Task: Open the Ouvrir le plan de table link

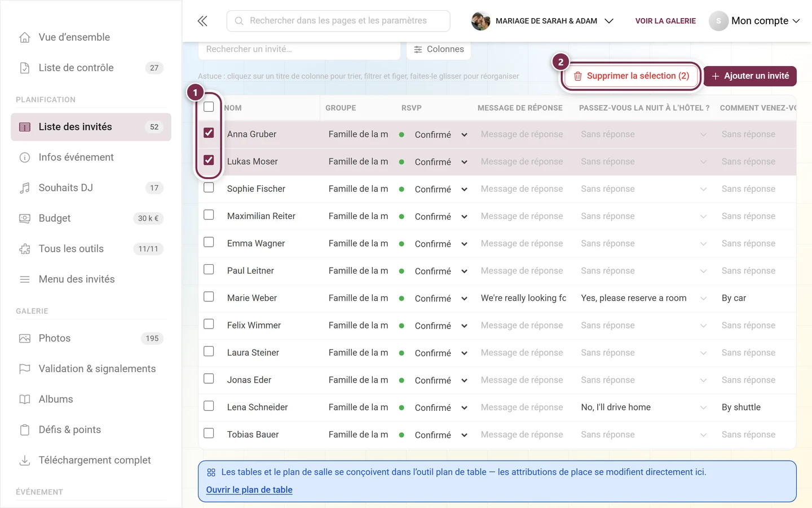Action: point(249,490)
